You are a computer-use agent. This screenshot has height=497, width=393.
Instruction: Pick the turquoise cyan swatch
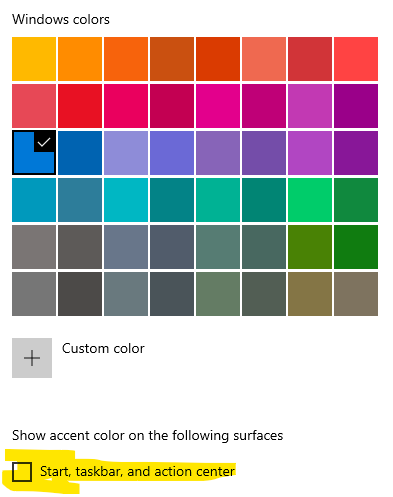point(126,200)
